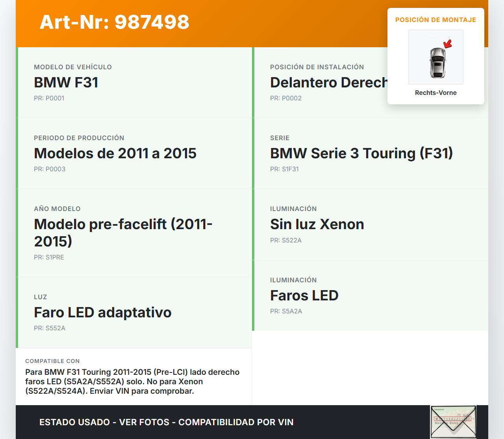Click the 'Rechts-Vorne' caption

(x=436, y=93)
